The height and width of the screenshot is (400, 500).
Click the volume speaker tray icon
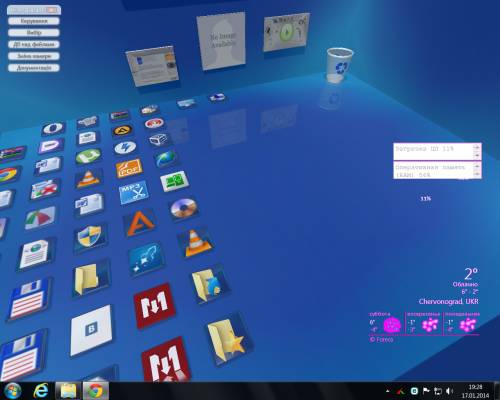point(449,391)
